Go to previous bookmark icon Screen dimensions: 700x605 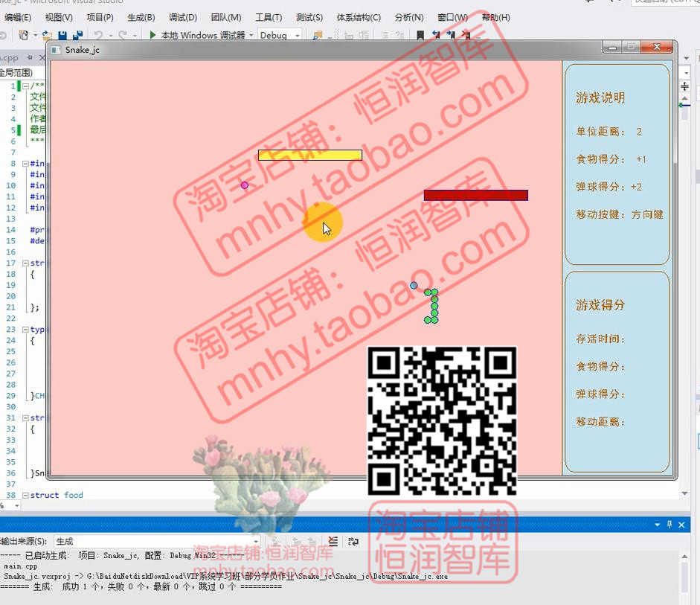(436, 35)
